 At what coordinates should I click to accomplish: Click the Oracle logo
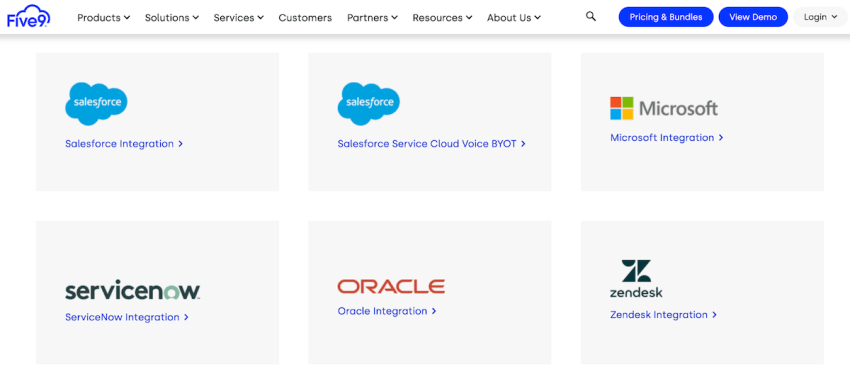pos(391,286)
